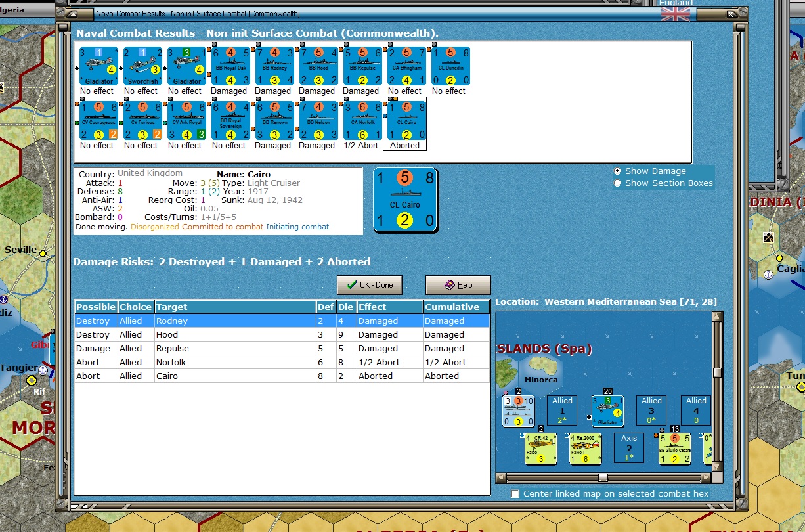Click the minimap scroll right arrow
Image resolution: width=805 pixels, height=532 pixels.
coord(707,477)
